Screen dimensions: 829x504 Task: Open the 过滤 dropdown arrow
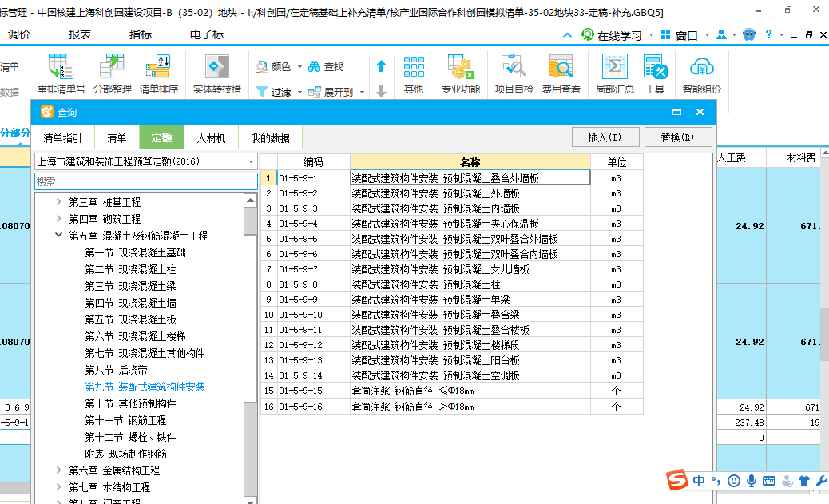pos(299,92)
